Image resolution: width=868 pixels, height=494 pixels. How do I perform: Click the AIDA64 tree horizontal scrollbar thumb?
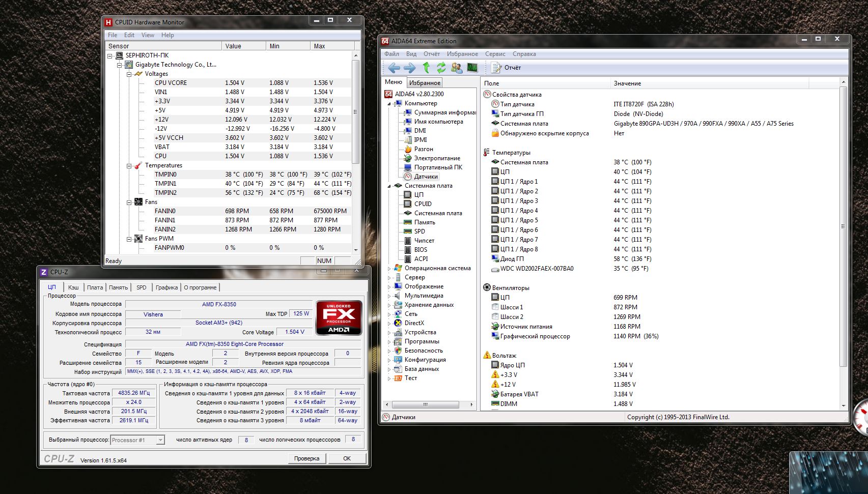(x=425, y=405)
